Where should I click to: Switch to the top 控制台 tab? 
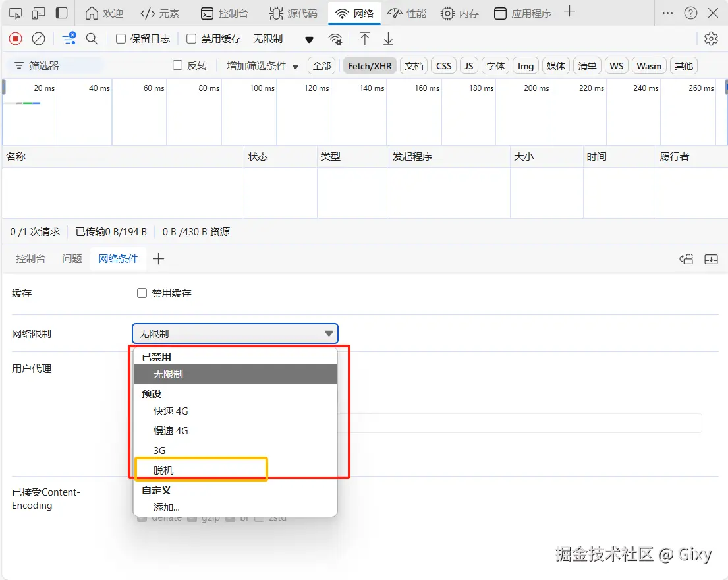(225, 13)
